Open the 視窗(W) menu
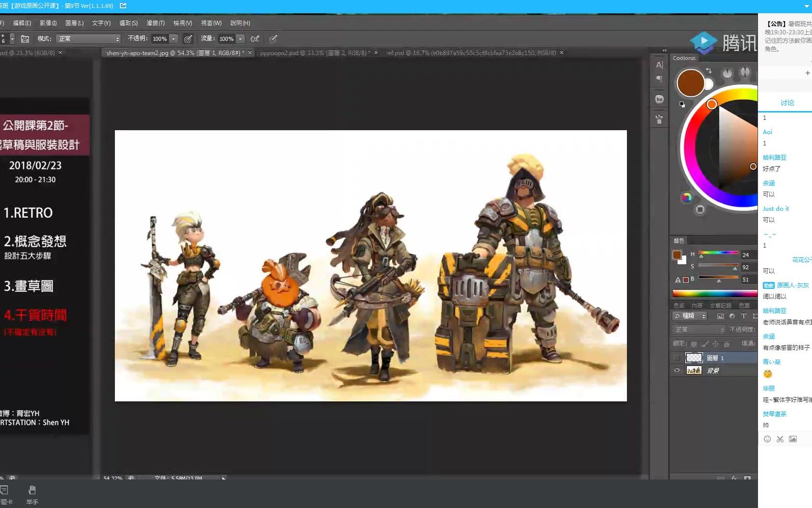Image resolution: width=812 pixels, height=508 pixels. click(x=211, y=23)
